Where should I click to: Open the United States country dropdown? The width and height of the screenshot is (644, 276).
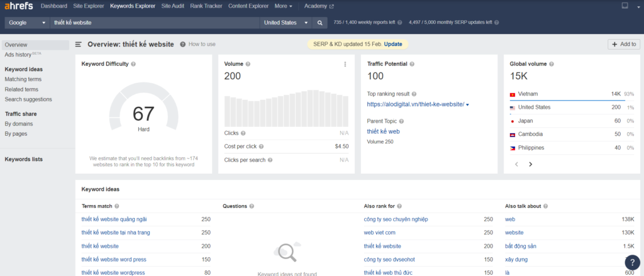[x=286, y=23]
